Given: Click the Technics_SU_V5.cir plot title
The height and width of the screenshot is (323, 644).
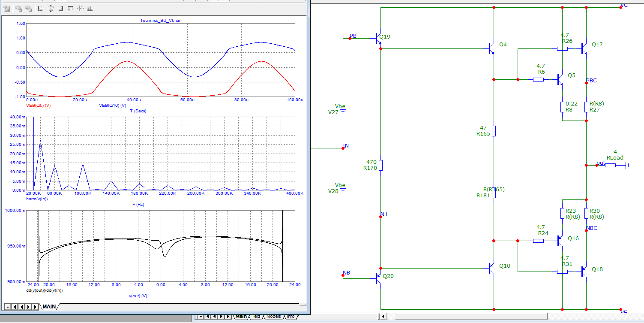Looking at the screenshot, I should [x=161, y=20].
